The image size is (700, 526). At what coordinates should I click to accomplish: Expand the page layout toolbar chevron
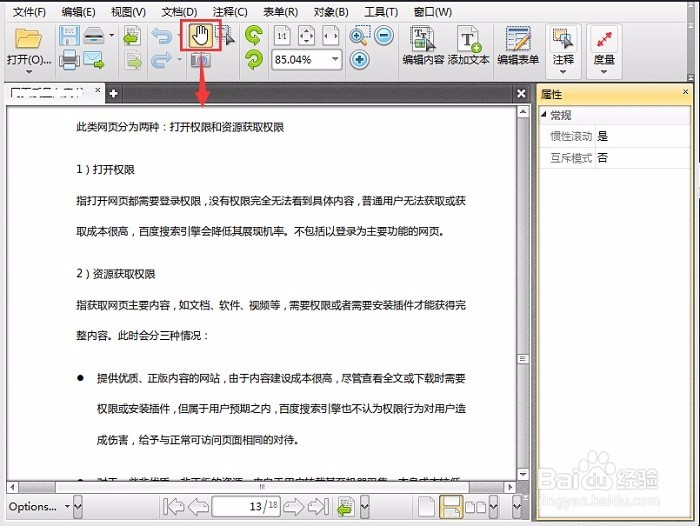493,507
